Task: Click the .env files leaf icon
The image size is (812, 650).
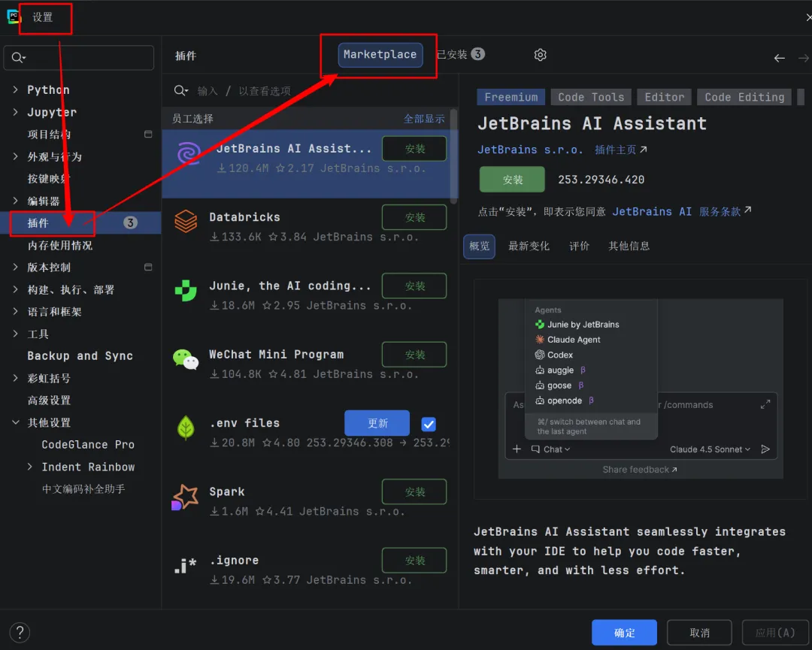Action: coord(186,428)
